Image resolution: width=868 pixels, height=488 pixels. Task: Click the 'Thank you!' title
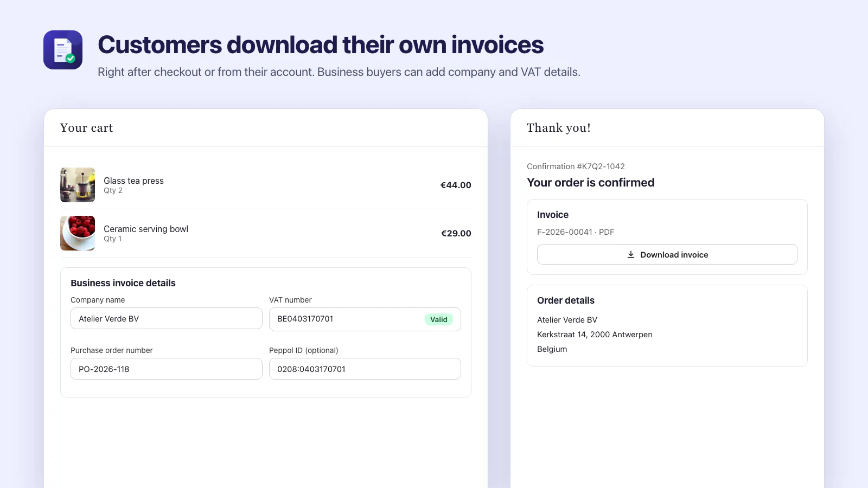pyautogui.click(x=559, y=128)
